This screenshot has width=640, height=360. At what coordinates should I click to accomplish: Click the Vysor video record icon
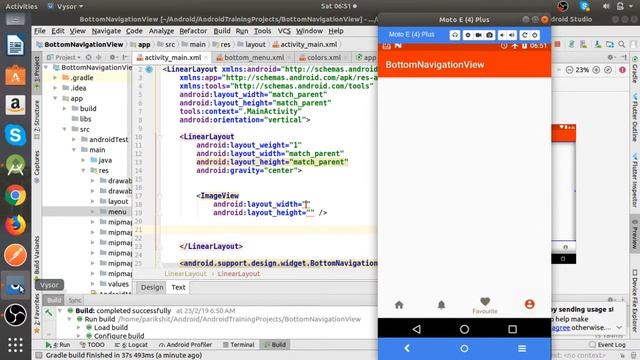pyautogui.click(x=479, y=35)
